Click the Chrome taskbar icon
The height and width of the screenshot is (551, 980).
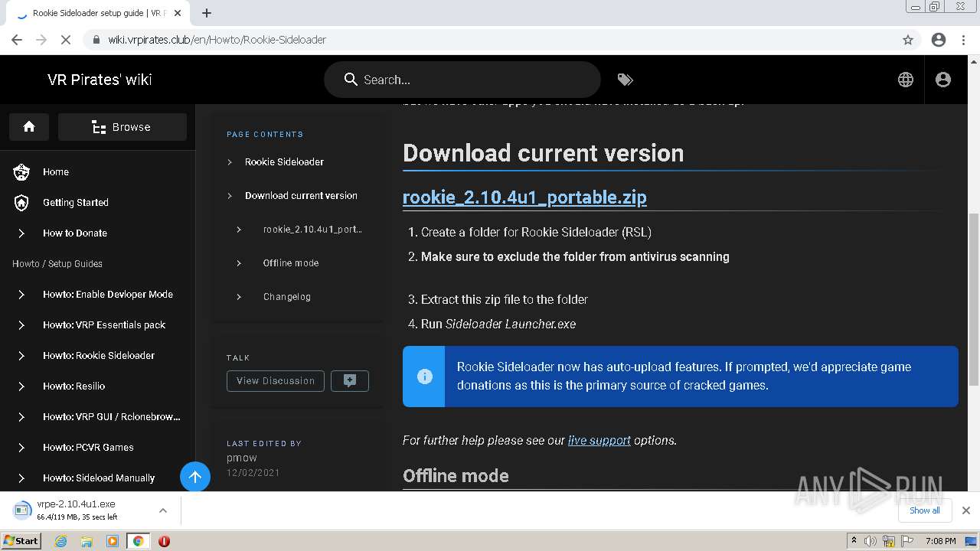click(x=138, y=541)
